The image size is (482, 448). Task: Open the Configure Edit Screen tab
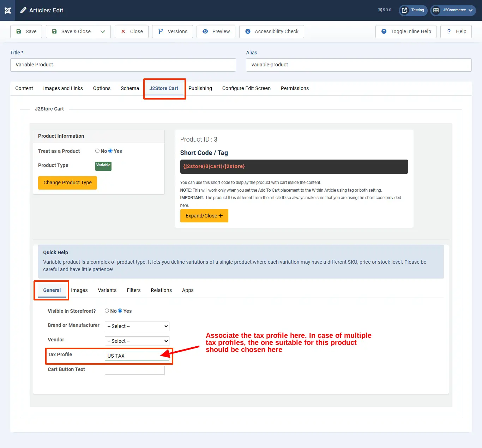[246, 88]
